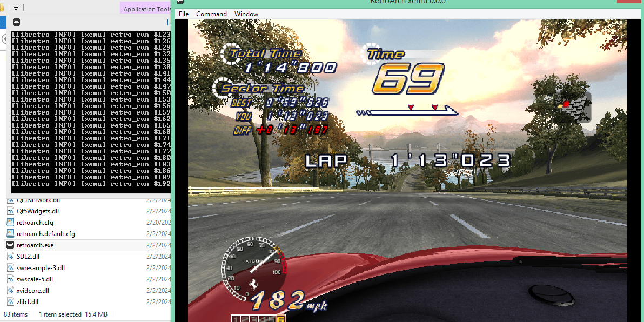Viewport: 644px width, 322px height.
Task: Open the Customize Quick Access Toolbar dropdown
Action: point(16,9)
